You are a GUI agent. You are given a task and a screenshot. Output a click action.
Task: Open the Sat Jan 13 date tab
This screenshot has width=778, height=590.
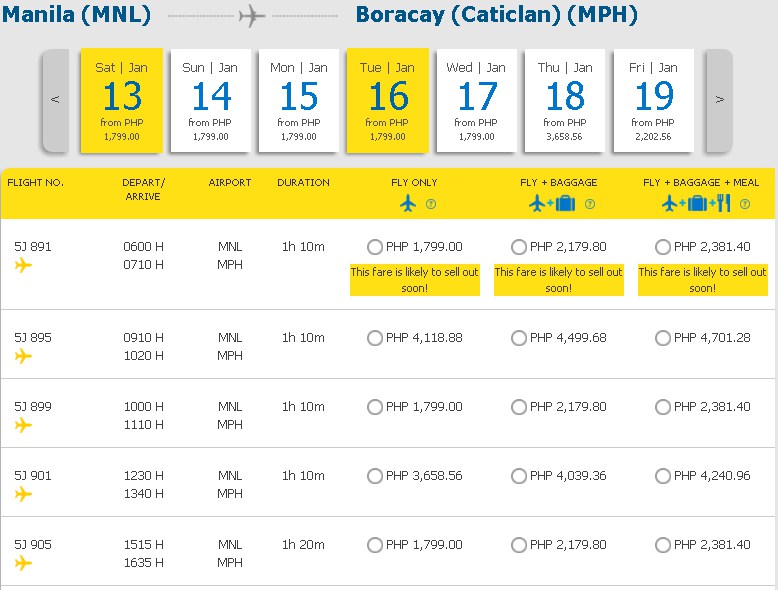[122, 100]
